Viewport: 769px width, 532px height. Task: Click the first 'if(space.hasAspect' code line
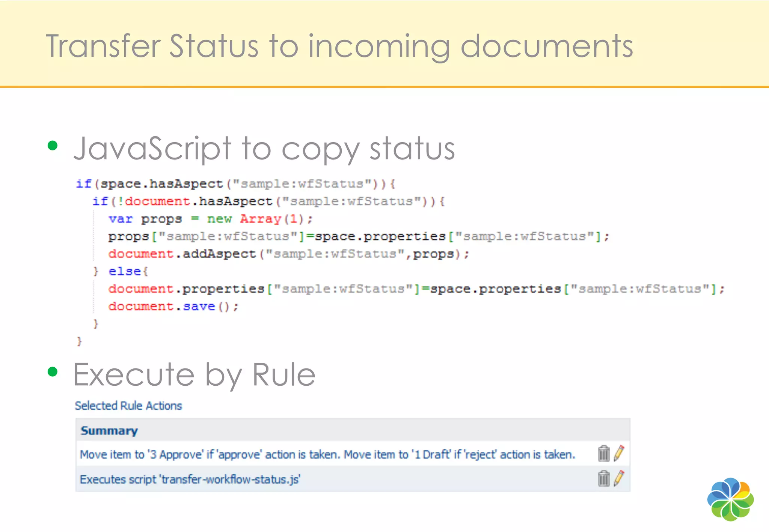(x=235, y=184)
